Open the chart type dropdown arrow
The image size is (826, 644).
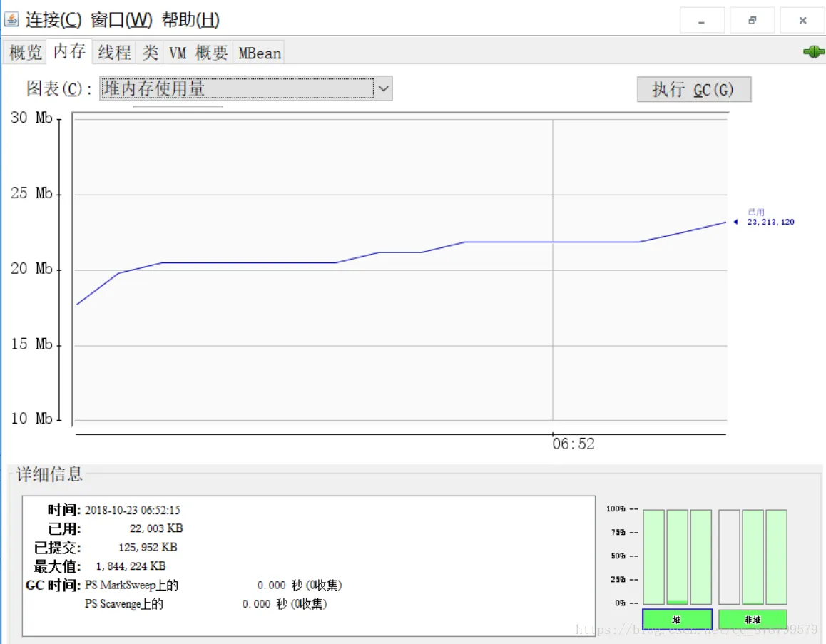384,88
